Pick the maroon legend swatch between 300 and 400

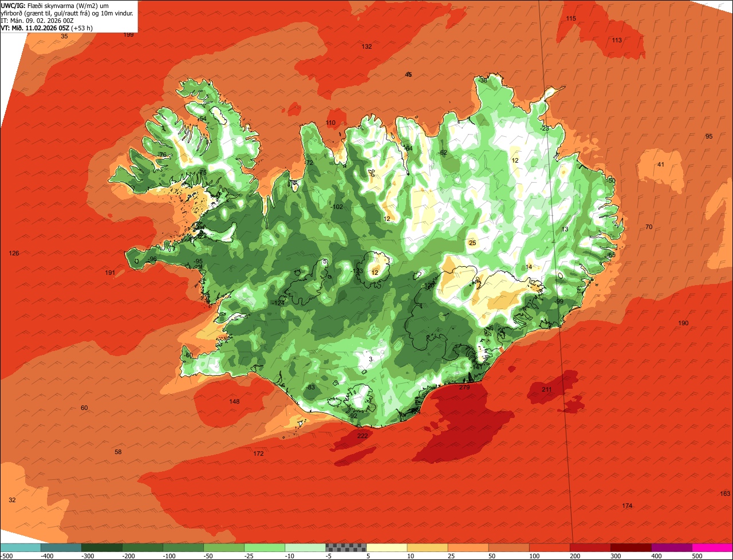coord(631,547)
